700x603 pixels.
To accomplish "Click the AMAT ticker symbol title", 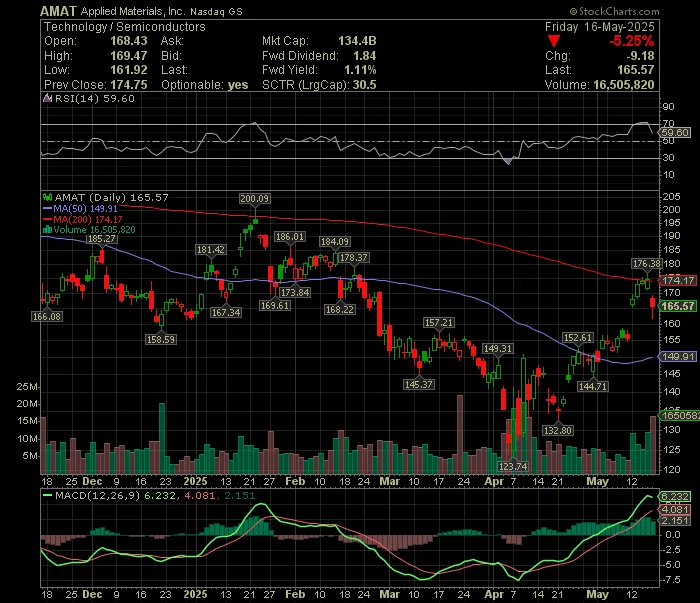I will (58, 11).
